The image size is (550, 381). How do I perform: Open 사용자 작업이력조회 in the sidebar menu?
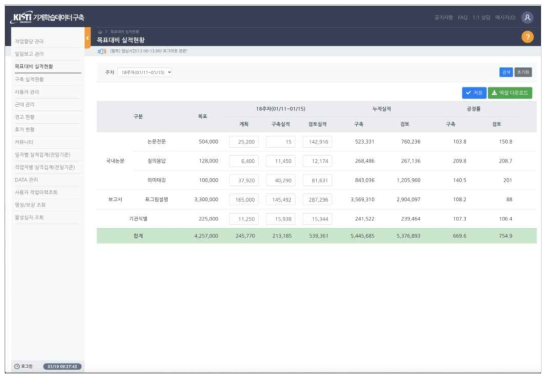[x=36, y=192]
